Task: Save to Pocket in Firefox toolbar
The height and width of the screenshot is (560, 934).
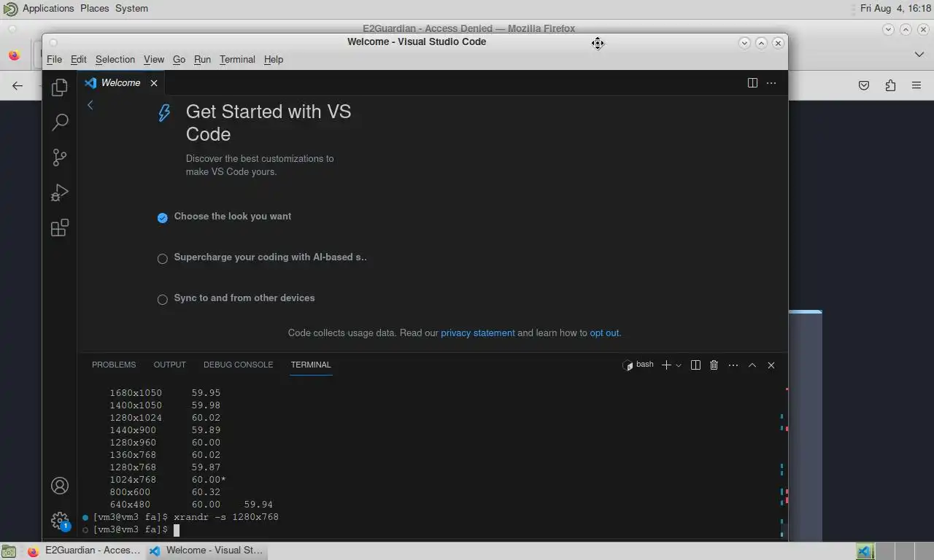Action: (864, 86)
